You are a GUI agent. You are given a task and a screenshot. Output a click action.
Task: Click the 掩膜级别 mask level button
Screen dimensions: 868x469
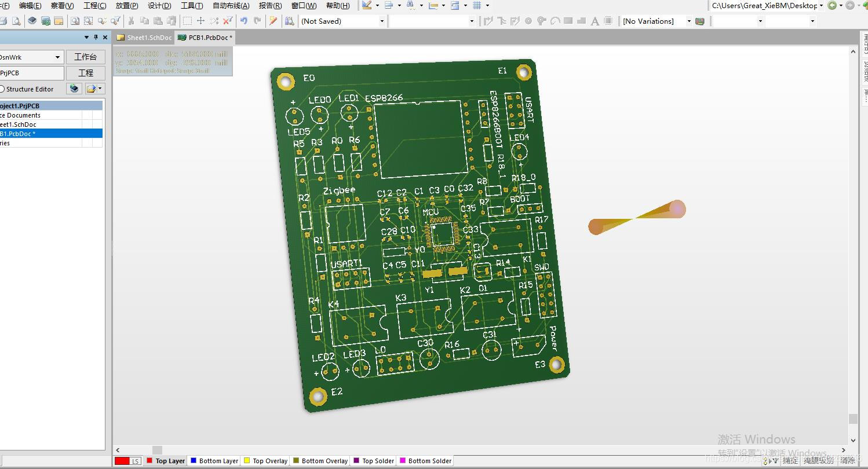pyautogui.click(x=819, y=461)
